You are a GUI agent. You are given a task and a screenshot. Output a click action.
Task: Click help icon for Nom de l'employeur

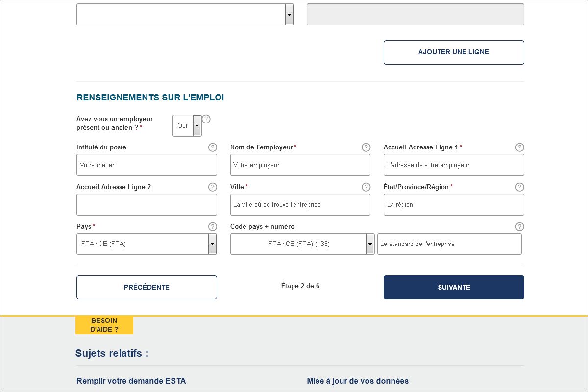coord(366,147)
